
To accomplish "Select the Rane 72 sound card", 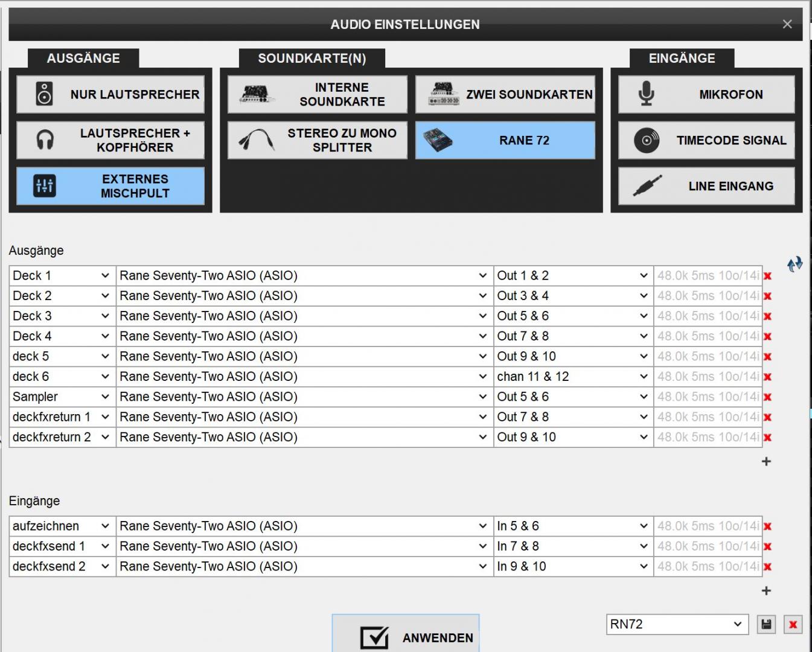I will (x=505, y=140).
